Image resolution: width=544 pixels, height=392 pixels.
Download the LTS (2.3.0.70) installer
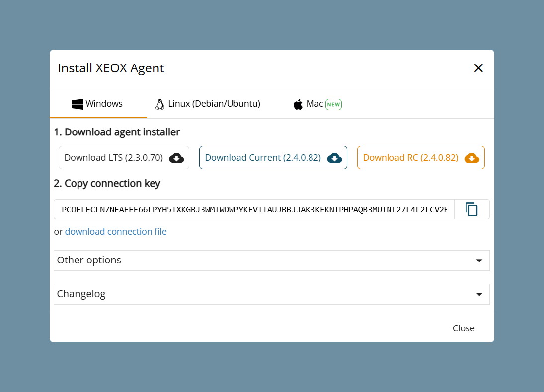124,158
